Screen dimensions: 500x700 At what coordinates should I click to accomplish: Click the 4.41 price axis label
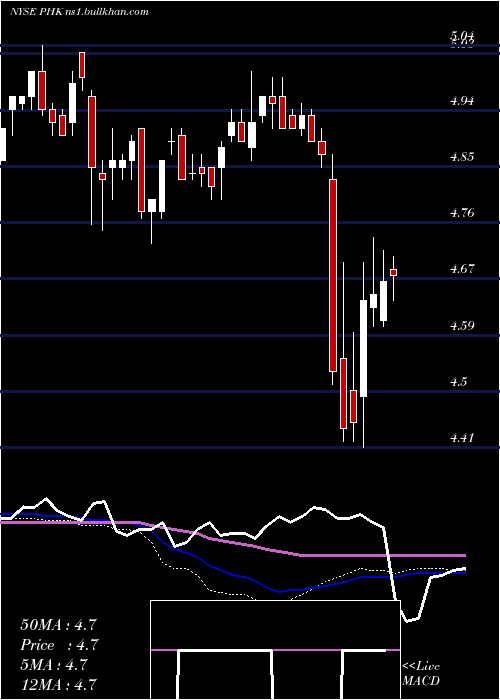pos(462,438)
